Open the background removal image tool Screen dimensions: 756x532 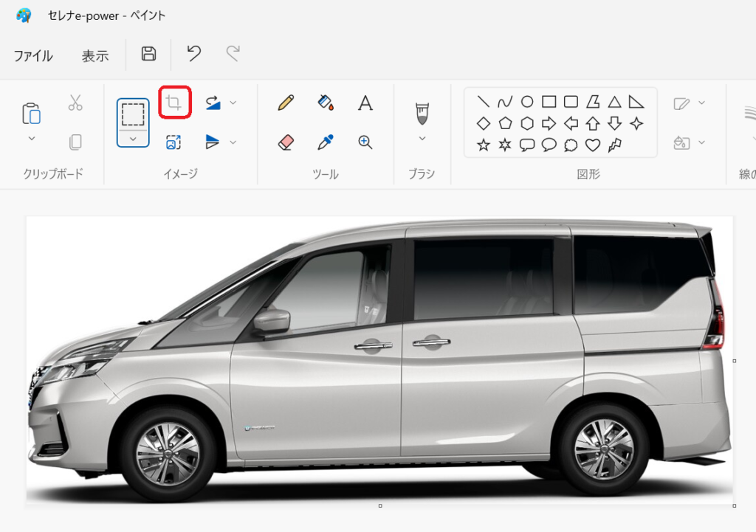point(173,142)
